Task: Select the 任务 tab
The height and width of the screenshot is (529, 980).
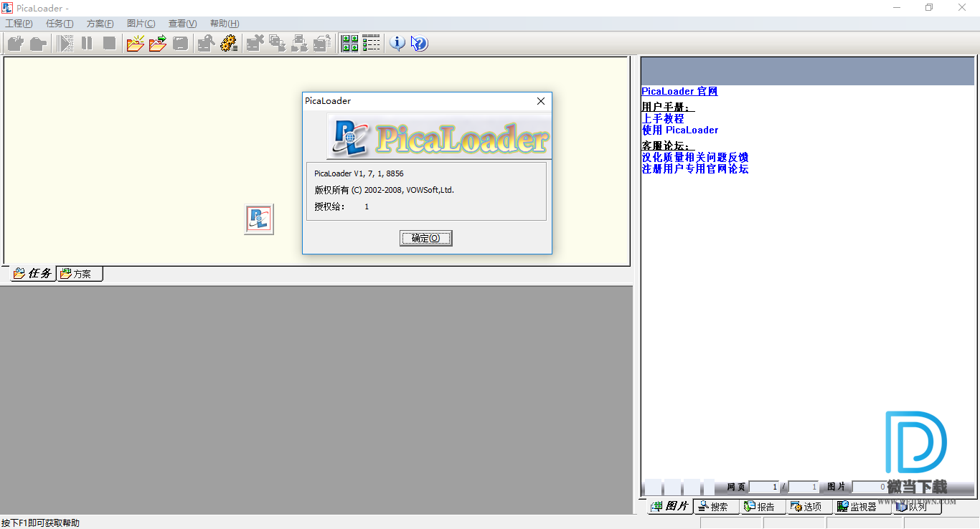Action: pos(33,273)
